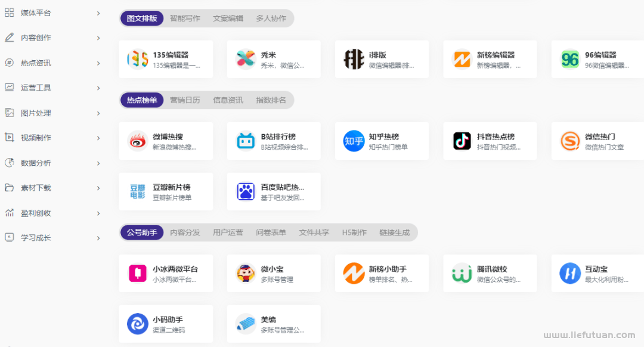This screenshot has width=644, height=347.
Task: Switch to the 问卷表单 tab
Action: (x=271, y=232)
